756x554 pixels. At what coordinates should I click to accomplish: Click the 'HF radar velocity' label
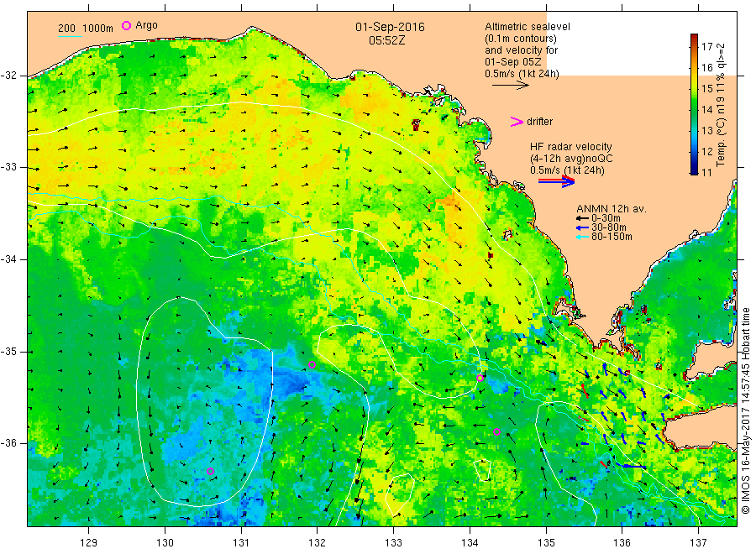click(571, 147)
